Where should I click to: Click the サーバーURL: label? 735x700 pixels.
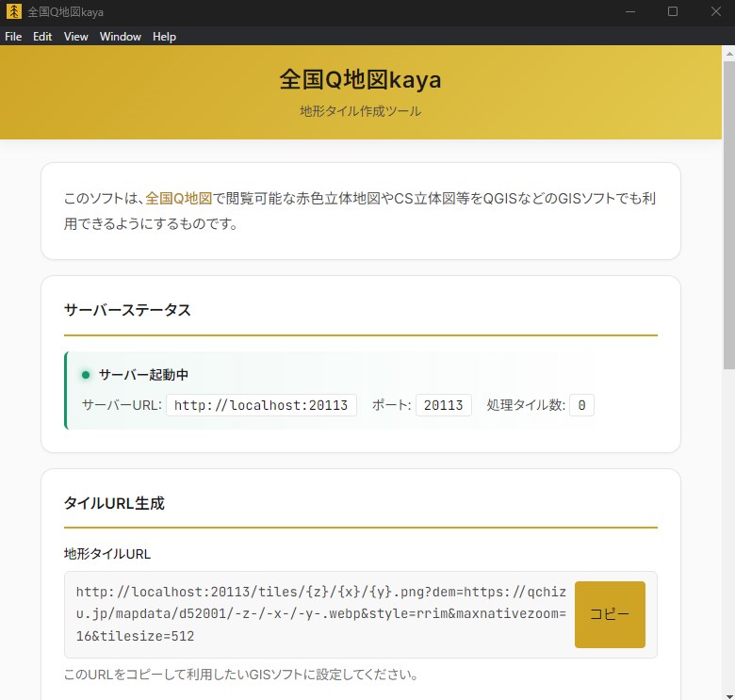pos(122,405)
